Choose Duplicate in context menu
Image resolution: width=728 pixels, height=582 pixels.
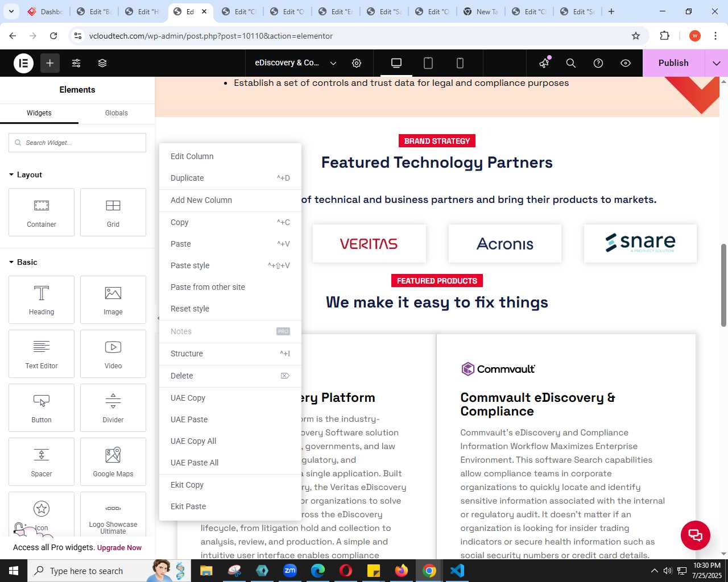[x=230, y=178]
